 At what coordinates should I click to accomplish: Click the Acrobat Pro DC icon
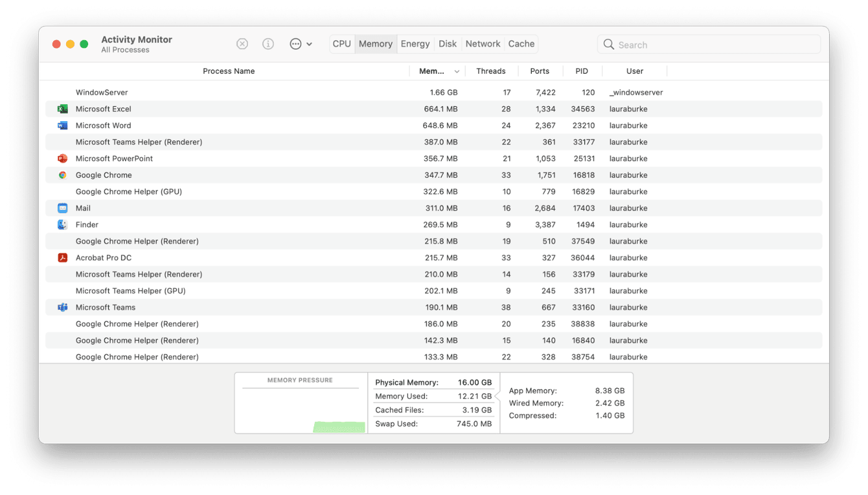click(62, 257)
